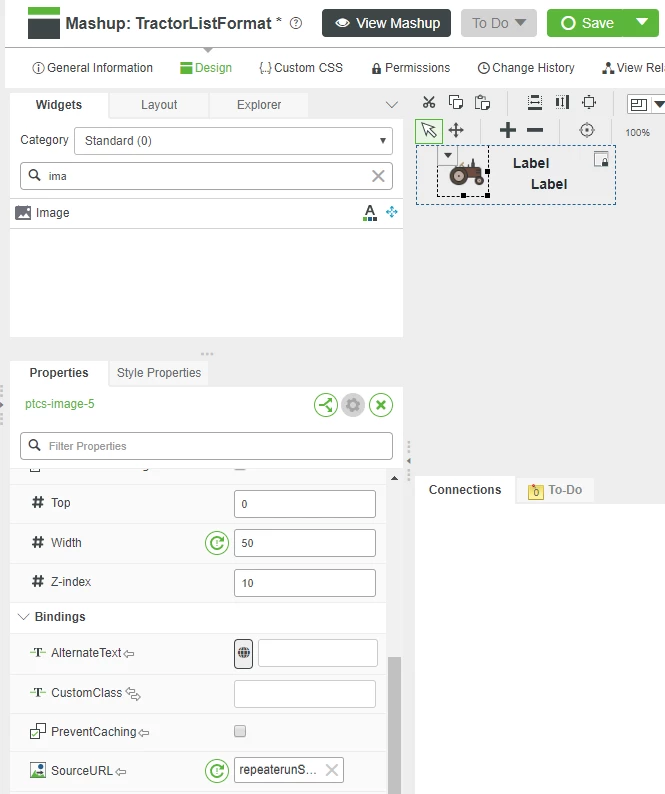Switch to the Widgets tab
This screenshot has width=665, height=794.
click(59, 105)
